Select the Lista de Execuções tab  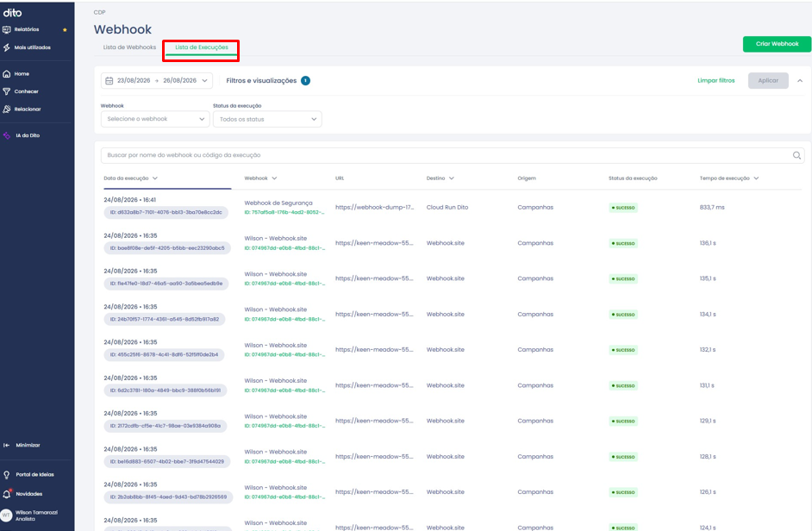(x=202, y=47)
